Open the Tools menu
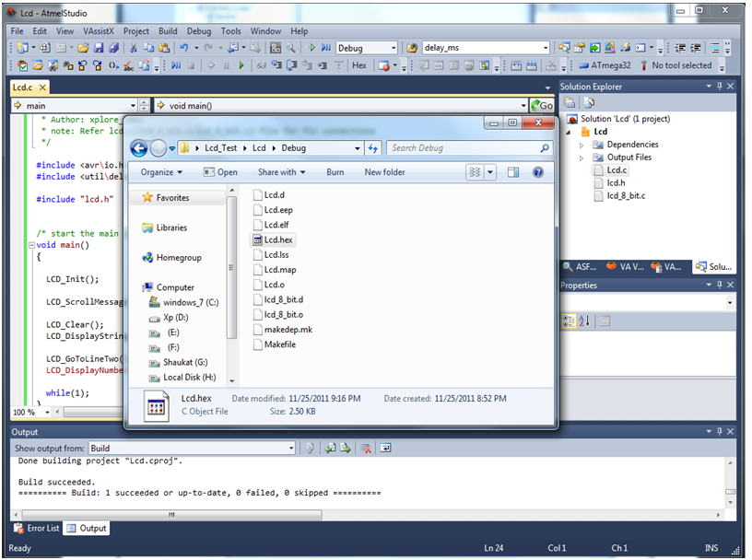Image resolution: width=752 pixels, height=560 pixels. click(230, 31)
